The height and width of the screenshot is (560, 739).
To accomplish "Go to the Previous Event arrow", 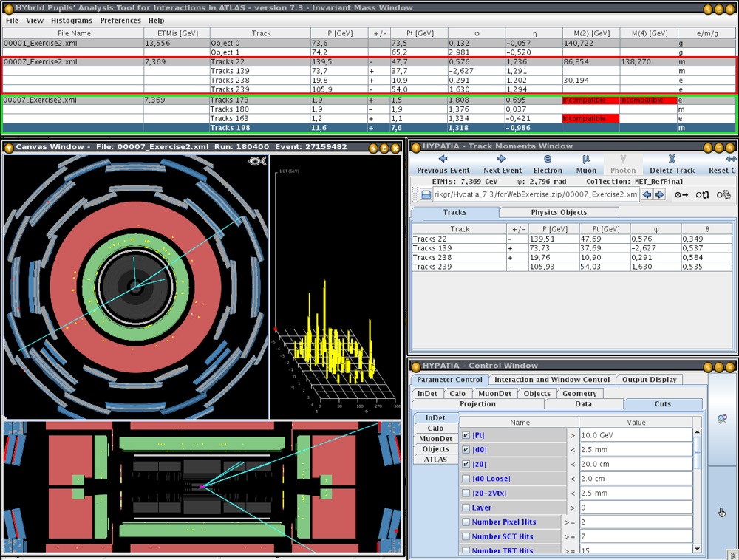I will click(443, 159).
